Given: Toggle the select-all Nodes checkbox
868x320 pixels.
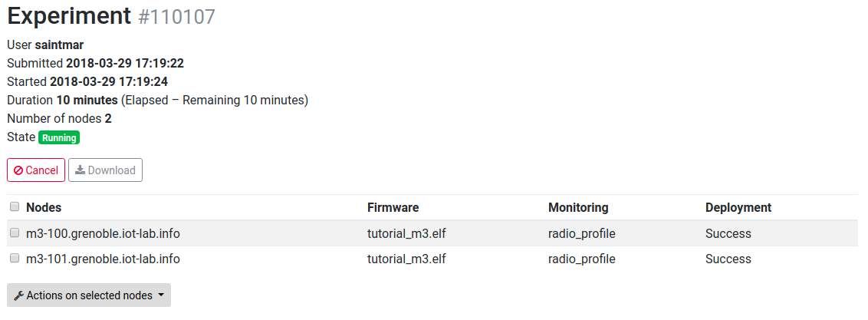Looking at the screenshot, I should pos(15,206).
